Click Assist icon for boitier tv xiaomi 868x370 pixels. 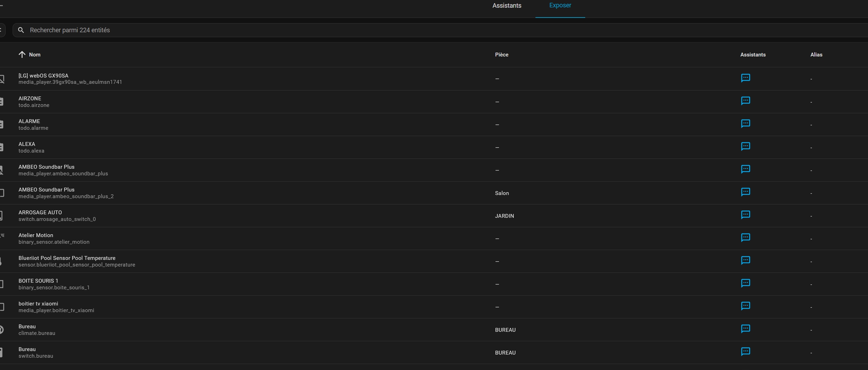745,306
